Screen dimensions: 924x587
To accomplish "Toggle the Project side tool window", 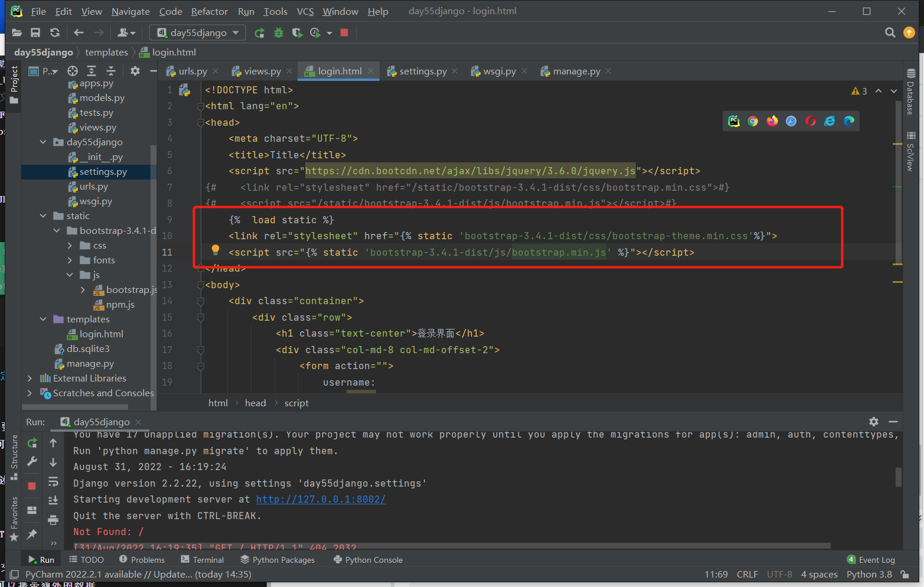I will point(14,85).
